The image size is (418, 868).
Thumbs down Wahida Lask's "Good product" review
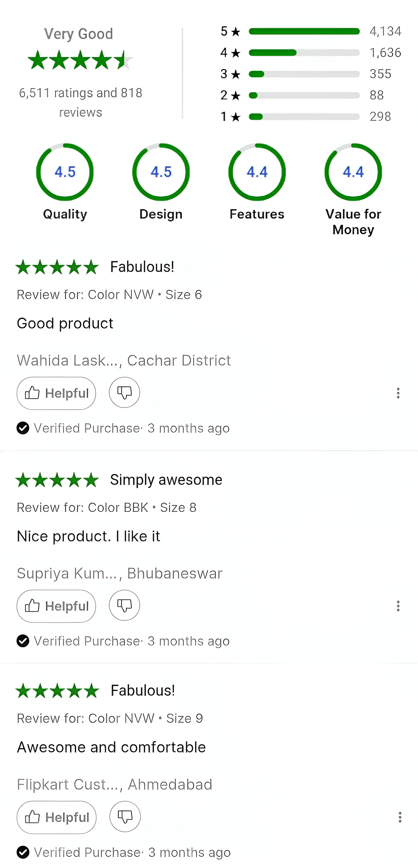(124, 392)
